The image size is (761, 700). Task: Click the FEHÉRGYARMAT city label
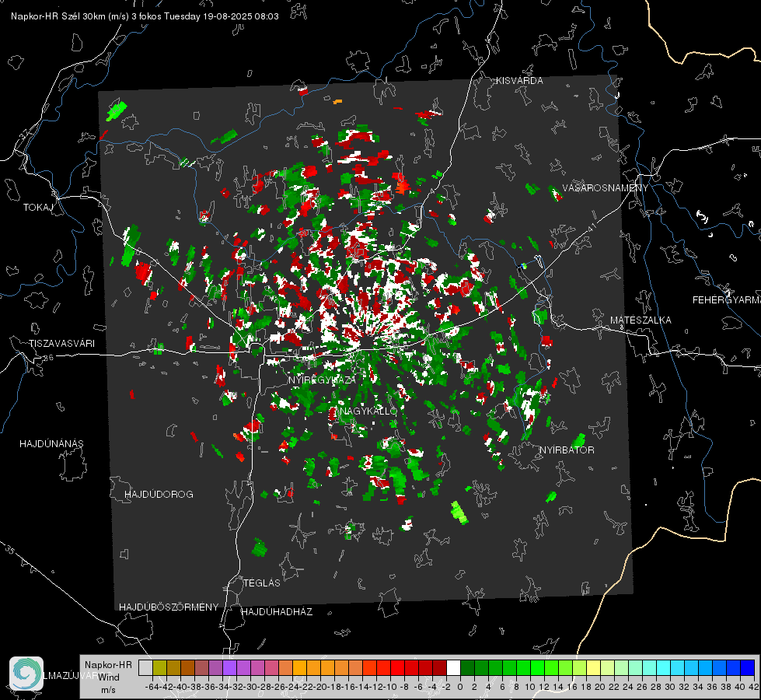pos(726,300)
